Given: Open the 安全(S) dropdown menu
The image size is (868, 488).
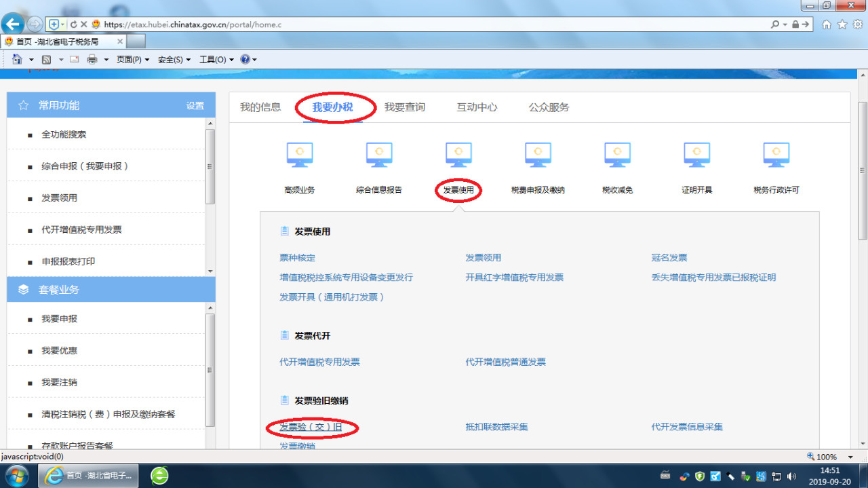Looking at the screenshot, I should coord(174,60).
